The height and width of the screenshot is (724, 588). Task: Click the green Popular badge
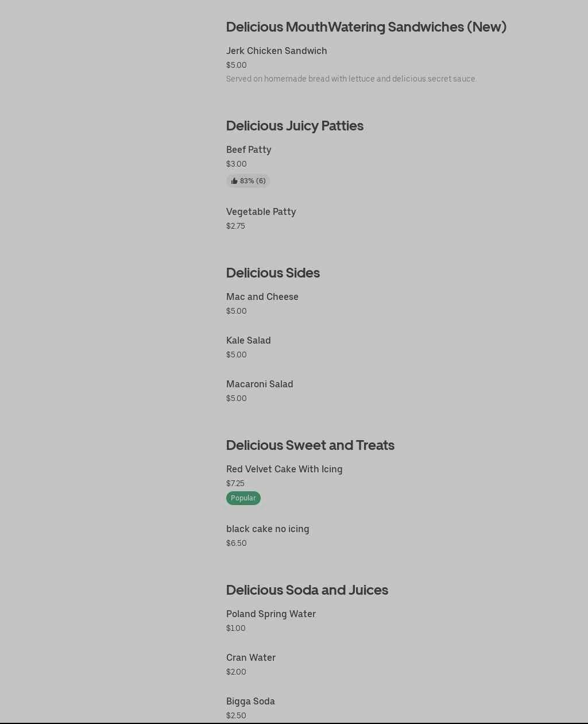coord(243,498)
